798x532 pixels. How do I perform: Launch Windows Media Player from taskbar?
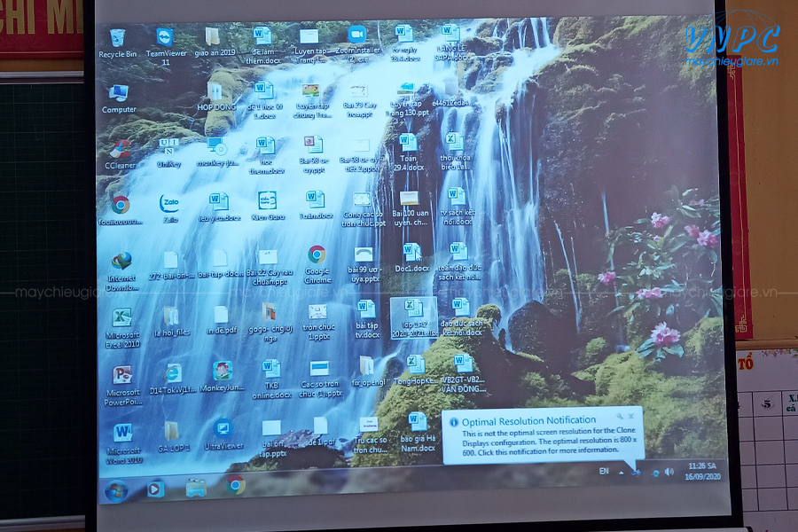click(x=155, y=489)
